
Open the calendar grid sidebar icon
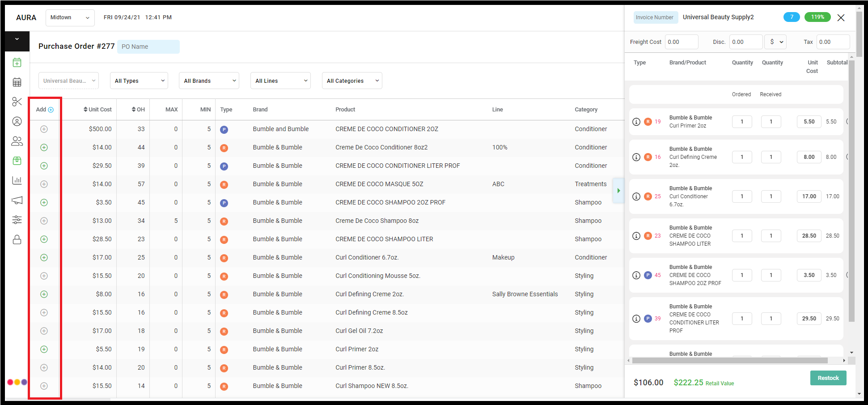click(17, 82)
